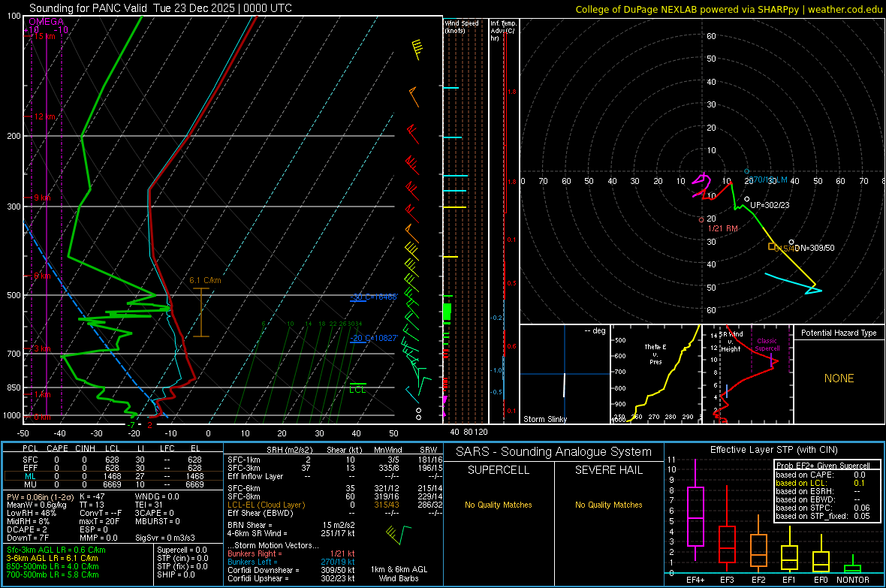Click the 'DN=309/50' hodograph label
Screen dimensions: 886x588
click(x=814, y=248)
